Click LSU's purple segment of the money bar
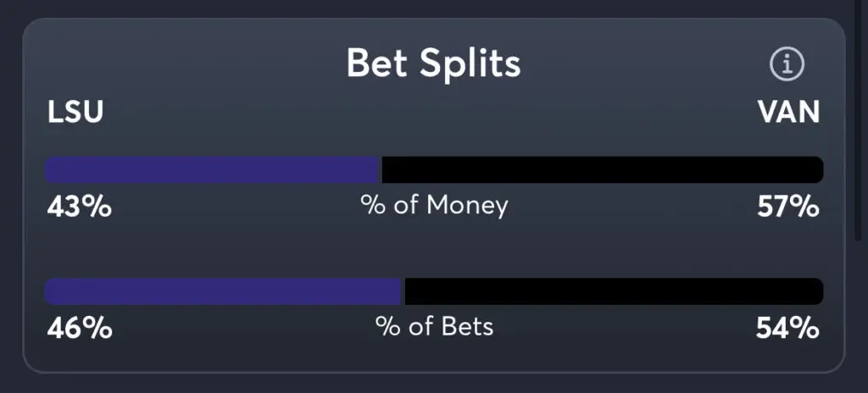 (x=212, y=169)
